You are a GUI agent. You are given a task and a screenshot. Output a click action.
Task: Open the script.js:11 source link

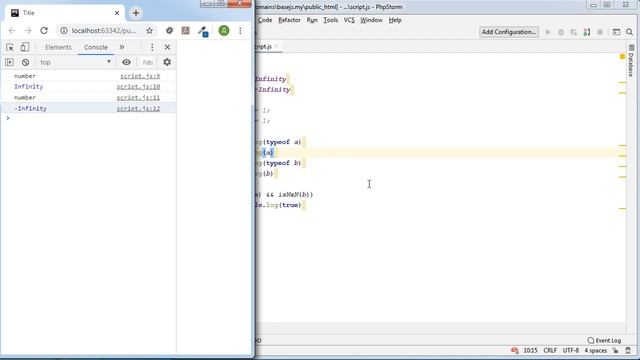138,98
